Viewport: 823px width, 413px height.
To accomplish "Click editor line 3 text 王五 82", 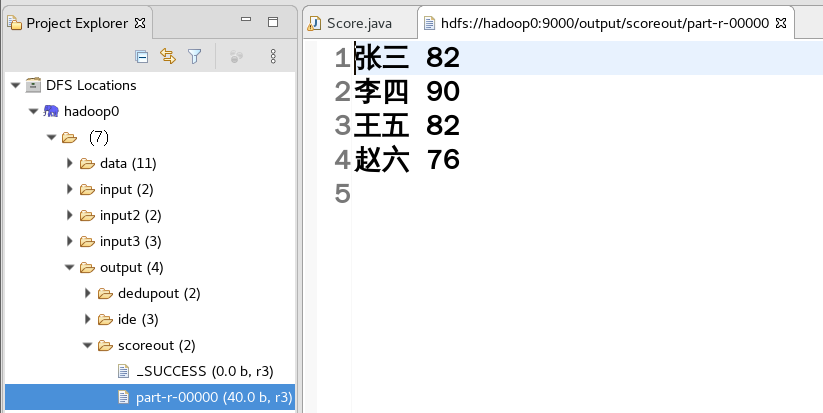I will [x=407, y=126].
